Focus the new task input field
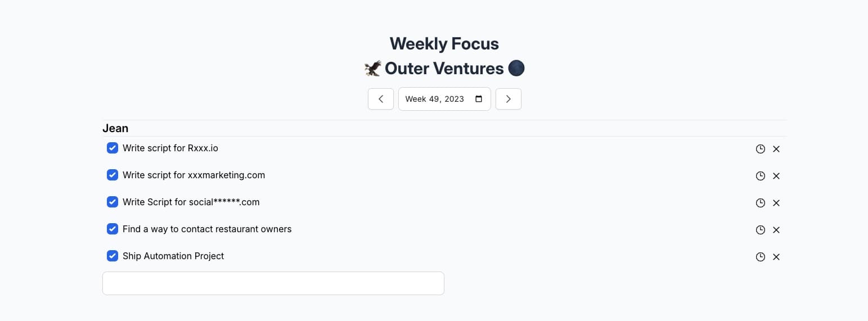 tap(273, 283)
